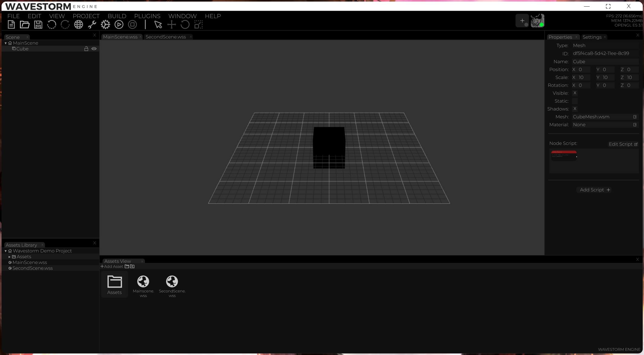Open the PROJECT menu
The width and height of the screenshot is (644, 355).
(86, 16)
